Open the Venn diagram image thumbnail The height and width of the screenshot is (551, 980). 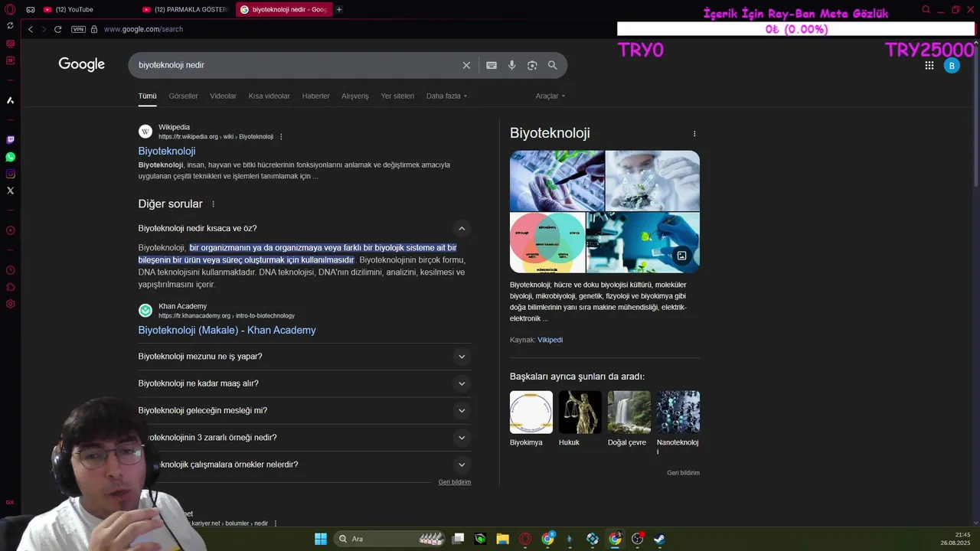pos(547,243)
